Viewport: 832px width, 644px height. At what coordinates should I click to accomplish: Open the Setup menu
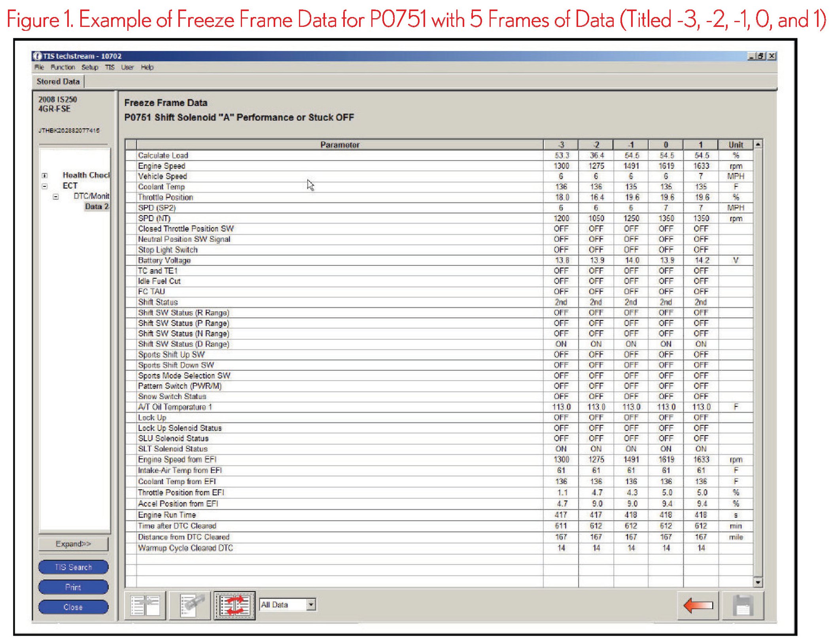tap(90, 67)
